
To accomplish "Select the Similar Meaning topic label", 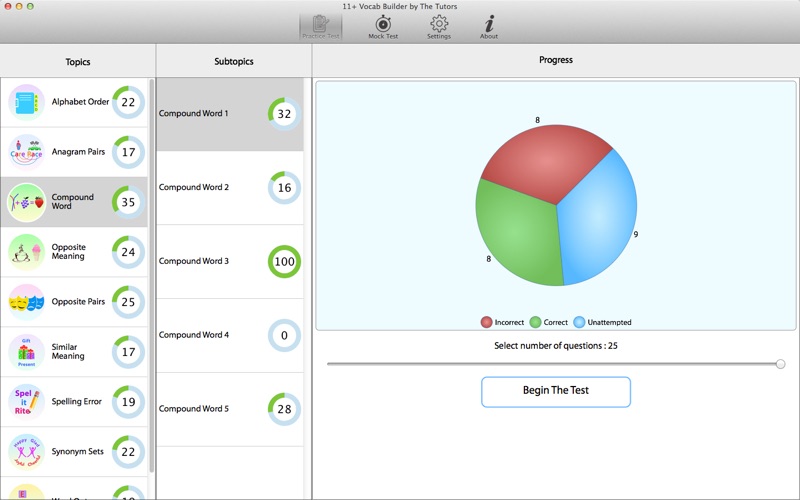I will click(68, 352).
